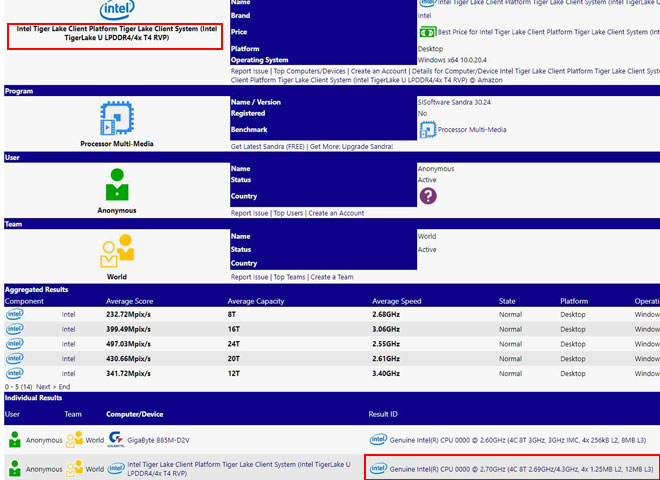Open the Details for Computer/Device link

(x=536, y=71)
